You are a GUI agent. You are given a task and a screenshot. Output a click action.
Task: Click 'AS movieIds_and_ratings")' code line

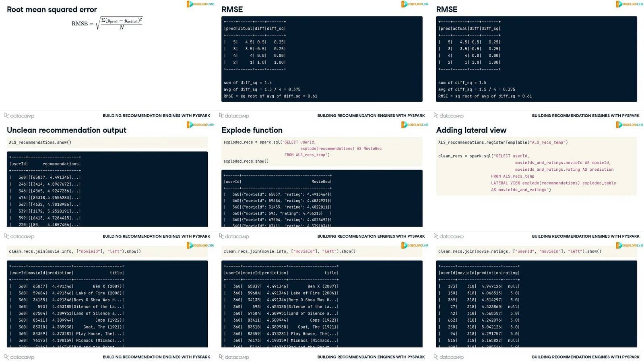coord(521,190)
